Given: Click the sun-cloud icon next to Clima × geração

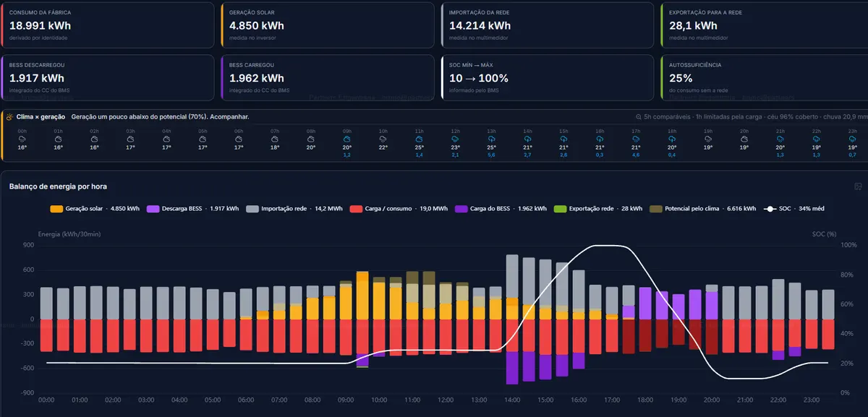Looking at the screenshot, I should [x=9, y=116].
